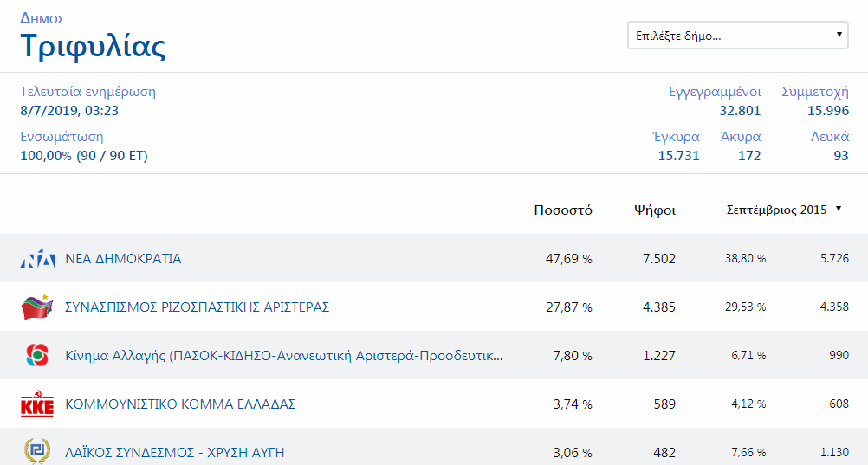
Task: Click the Εγγεγραμμένοι label
Action: 715,92
